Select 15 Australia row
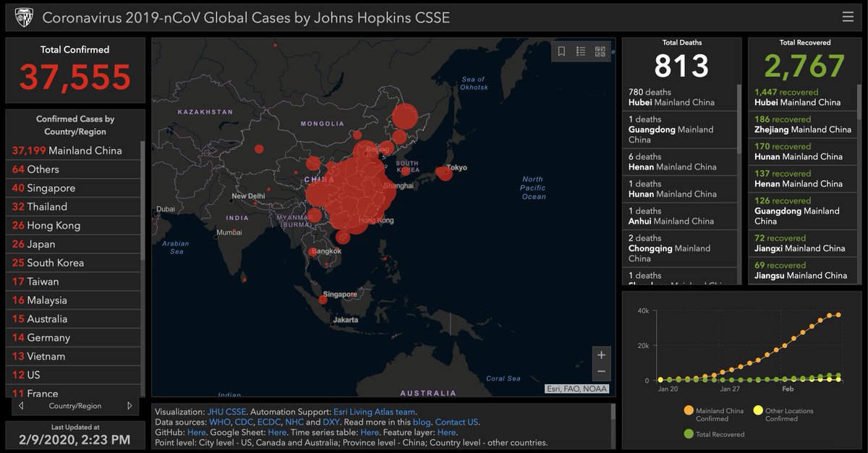868x453 pixels. click(x=74, y=319)
